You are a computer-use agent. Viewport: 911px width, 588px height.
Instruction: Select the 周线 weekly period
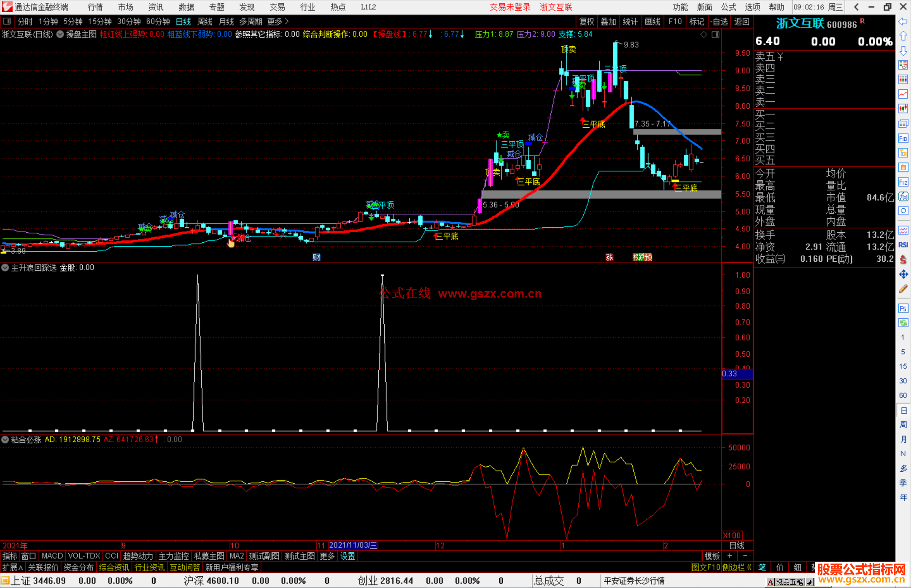click(205, 21)
